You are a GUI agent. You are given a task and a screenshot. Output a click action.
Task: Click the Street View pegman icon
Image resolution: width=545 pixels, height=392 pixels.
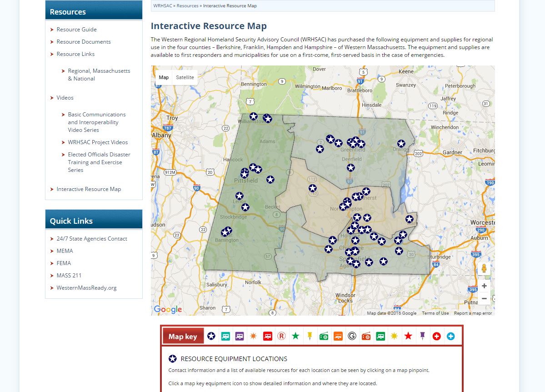click(484, 268)
